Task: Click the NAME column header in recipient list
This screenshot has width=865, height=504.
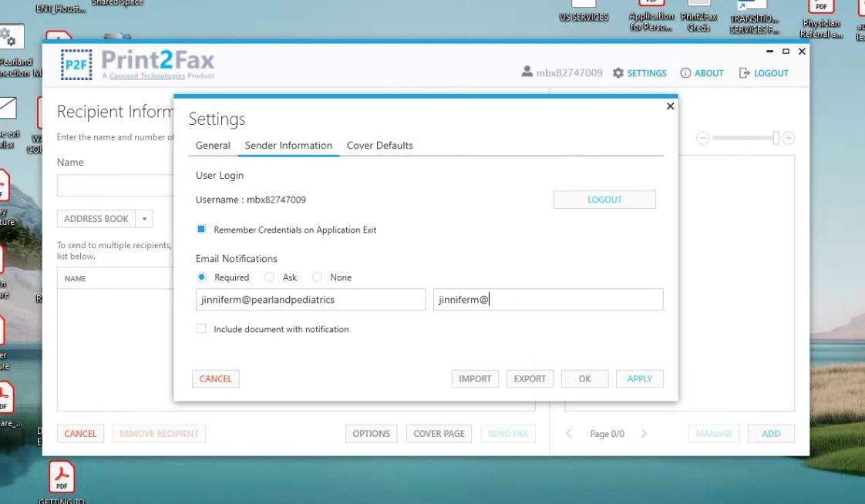Action: (75, 278)
